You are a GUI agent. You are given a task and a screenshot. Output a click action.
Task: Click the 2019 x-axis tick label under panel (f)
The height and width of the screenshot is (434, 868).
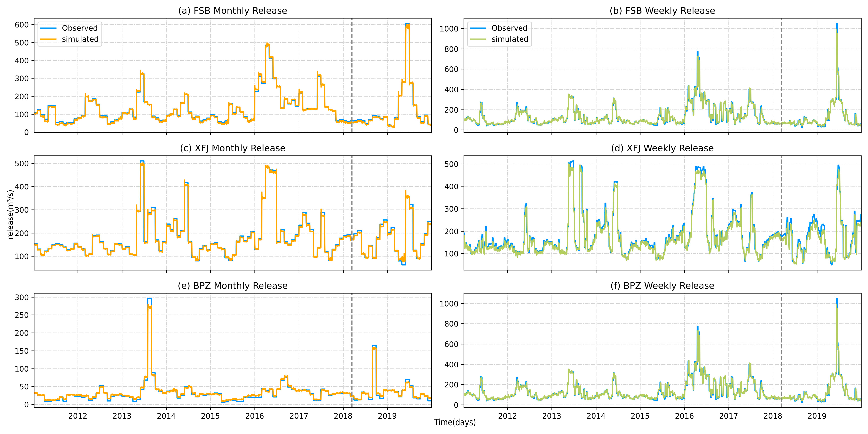point(817,416)
